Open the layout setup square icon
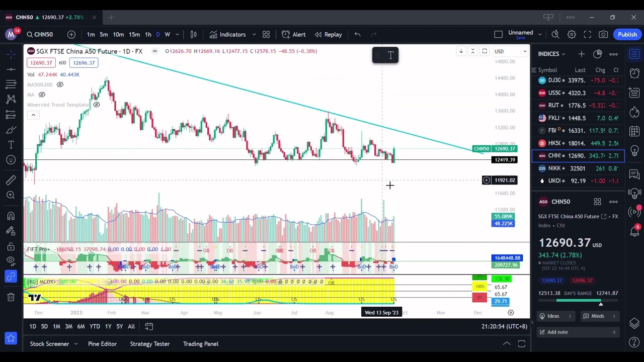The height and width of the screenshot is (362, 644). tap(498, 34)
